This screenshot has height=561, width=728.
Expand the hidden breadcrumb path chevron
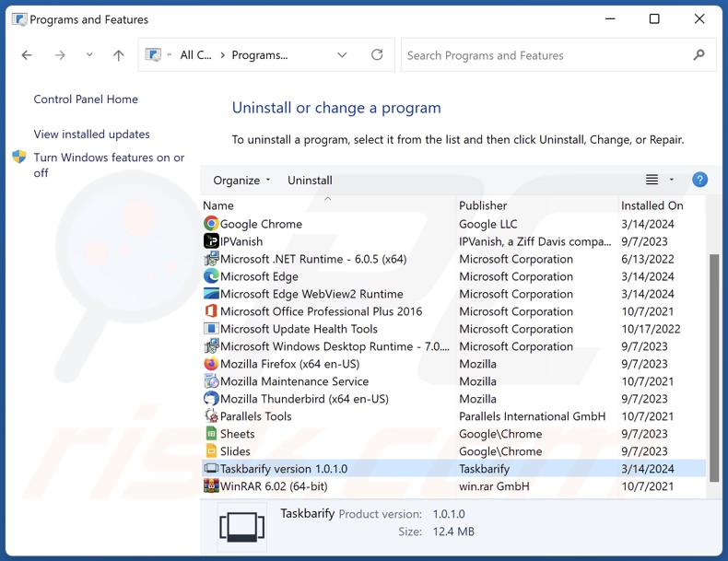click(170, 54)
